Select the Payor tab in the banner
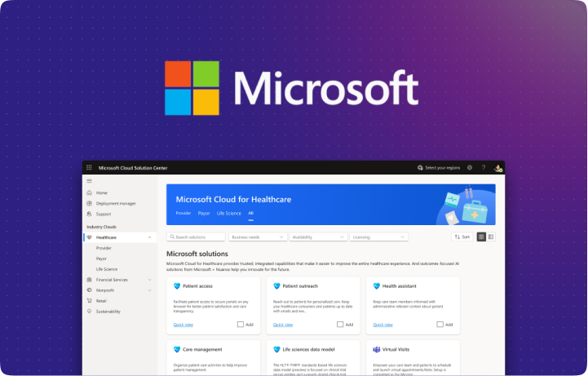 [x=204, y=213]
